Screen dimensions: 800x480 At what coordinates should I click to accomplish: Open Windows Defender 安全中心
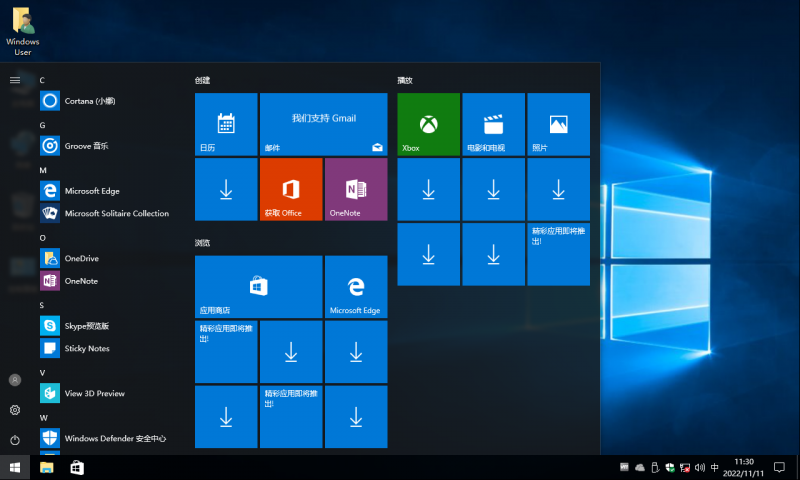click(110, 438)
